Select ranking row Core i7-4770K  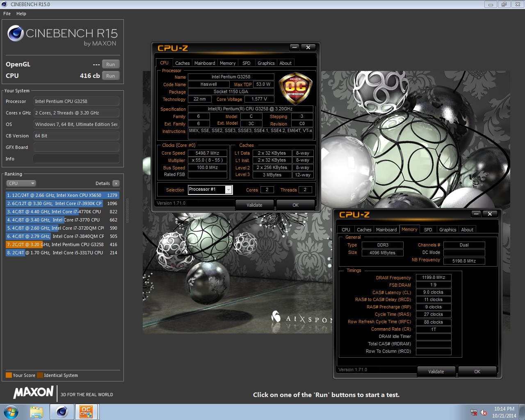point(62,212)
